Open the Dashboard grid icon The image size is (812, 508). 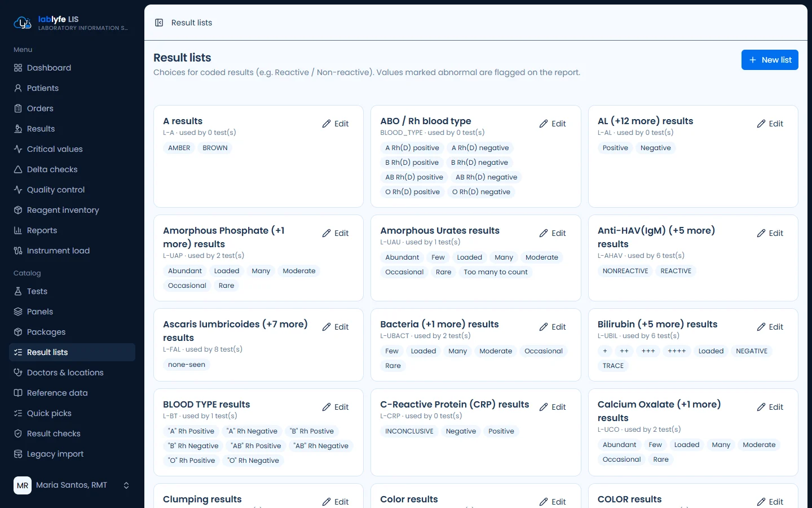(x=18, y=68)
